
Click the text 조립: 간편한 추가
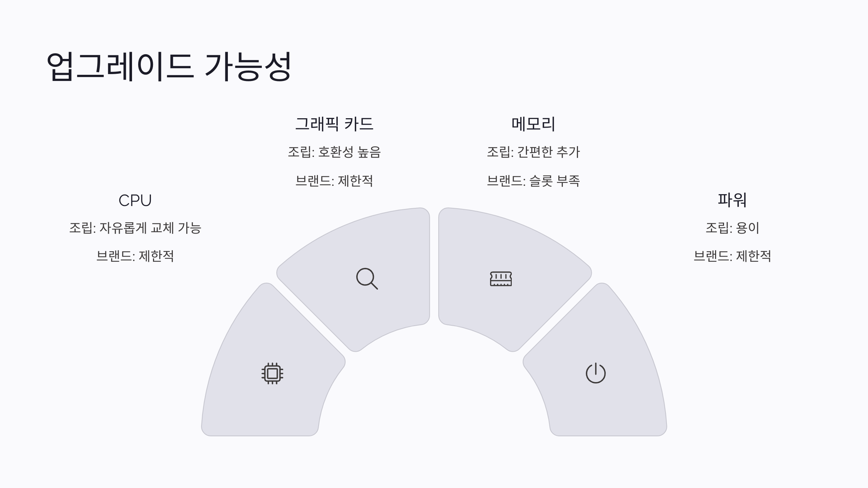tap(533, 152)
